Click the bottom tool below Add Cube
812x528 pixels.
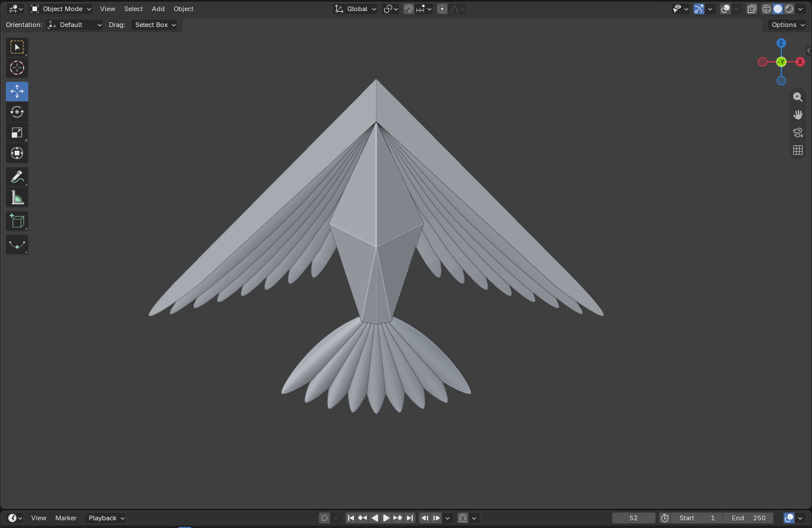[x=17, y=245]
